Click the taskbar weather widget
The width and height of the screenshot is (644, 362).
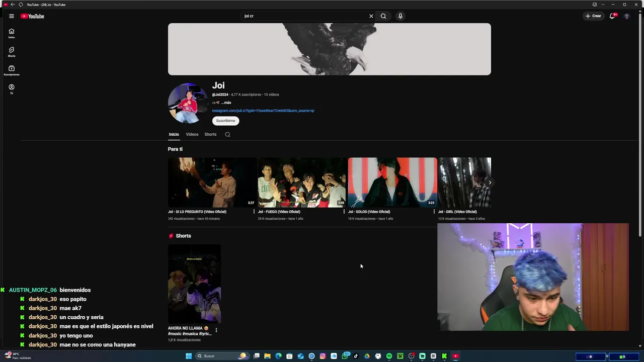tap(18, 356)
